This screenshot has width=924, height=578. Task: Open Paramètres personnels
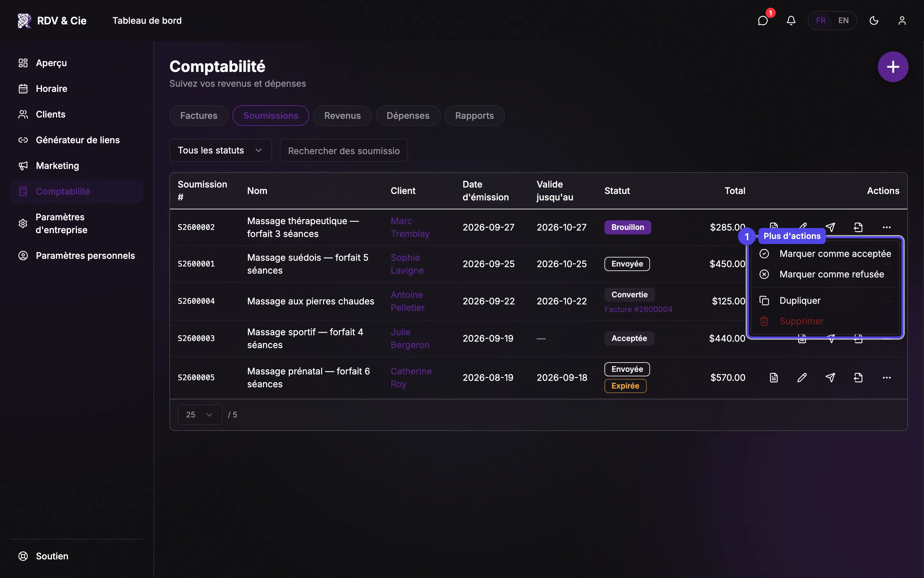76,255
